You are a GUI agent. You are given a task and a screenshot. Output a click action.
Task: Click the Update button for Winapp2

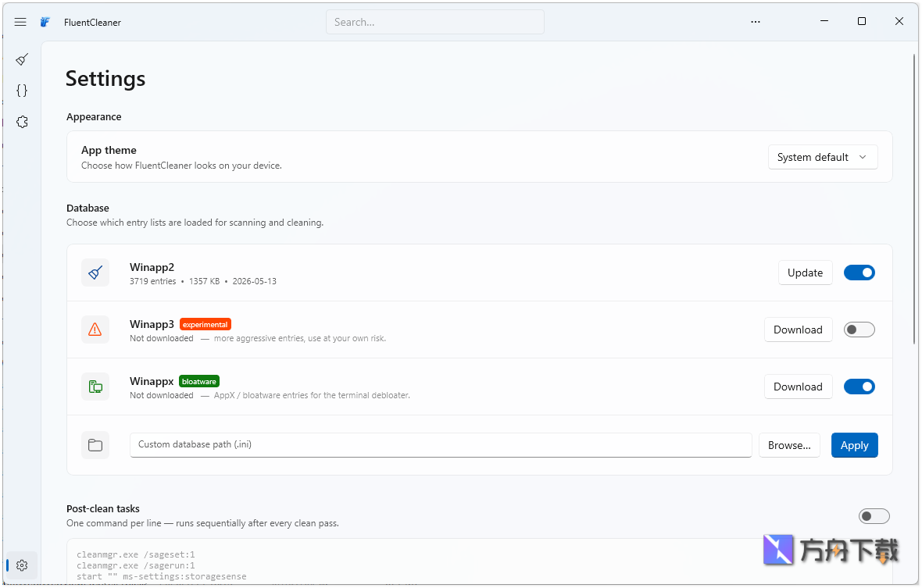pos(805,273)
